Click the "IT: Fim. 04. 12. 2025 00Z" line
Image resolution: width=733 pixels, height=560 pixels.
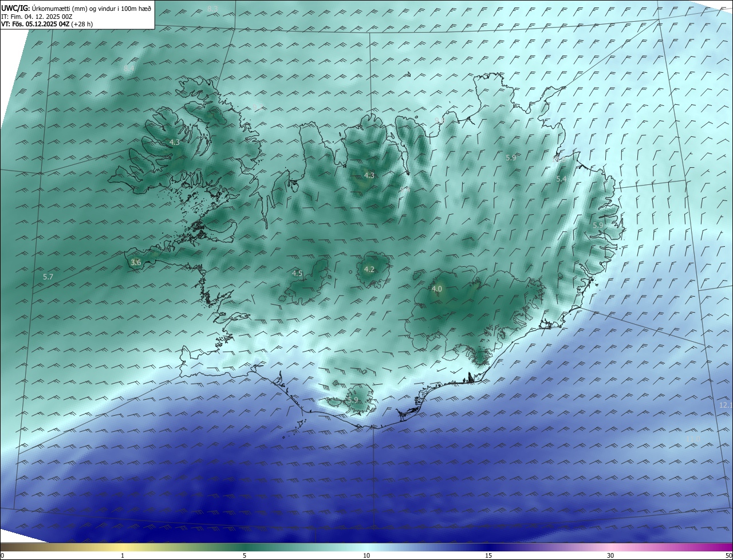37,17
